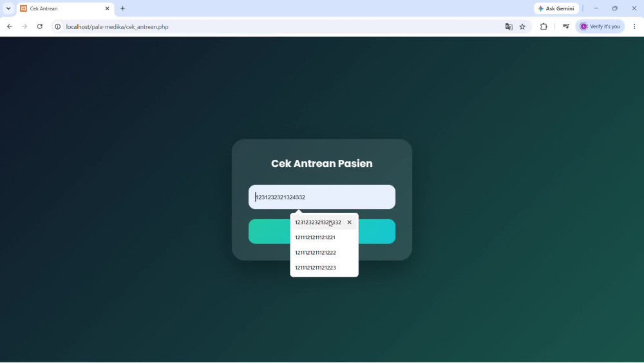Screen dimensions: 644x363
Task: Open the Chrome three-dot menu
Action: 634,26
